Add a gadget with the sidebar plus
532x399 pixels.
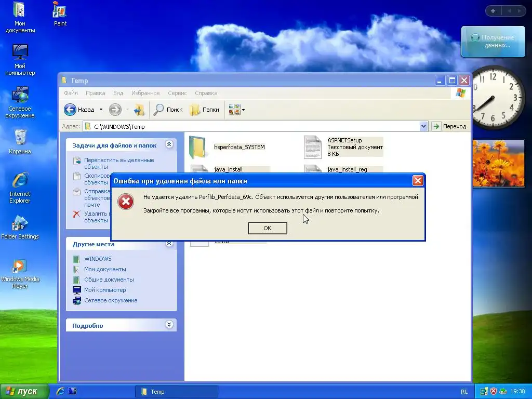493,11
